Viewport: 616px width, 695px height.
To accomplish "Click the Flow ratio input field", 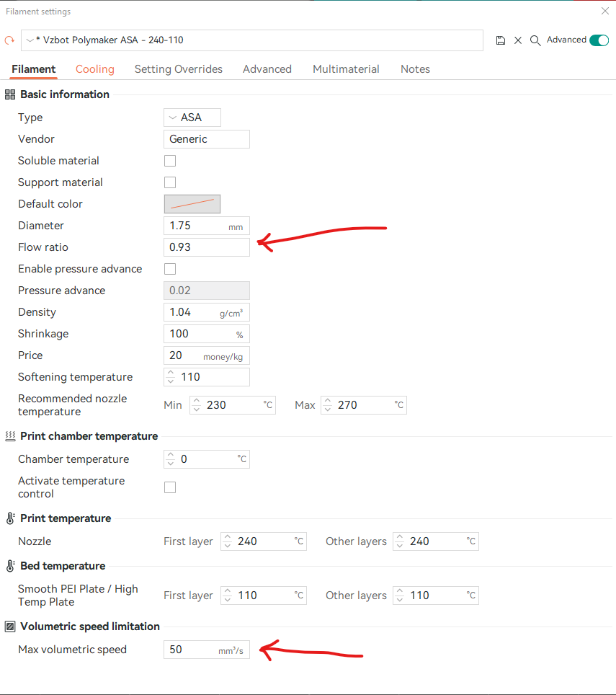I will click(x=207, y=247).
